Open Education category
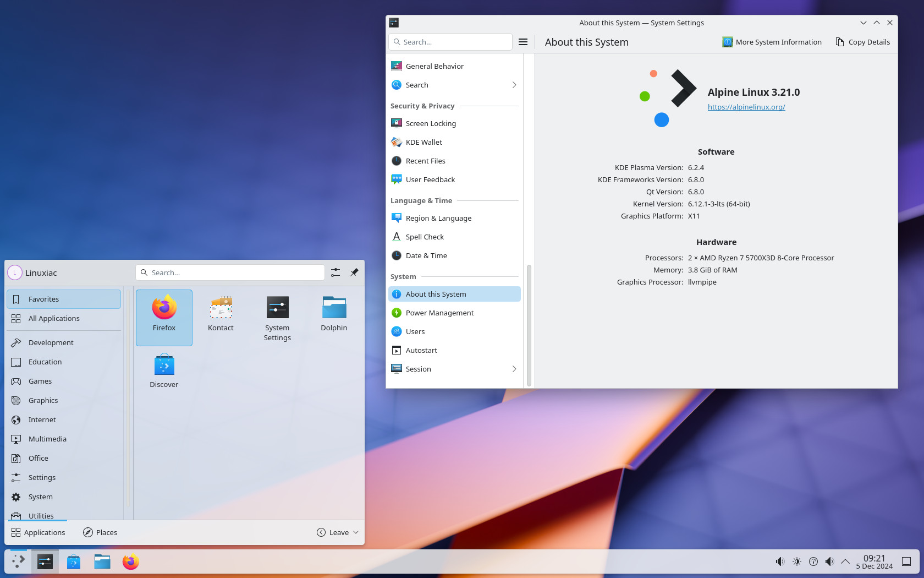The height and width of the screenshot is (578, 924). (x=64, y=362)
